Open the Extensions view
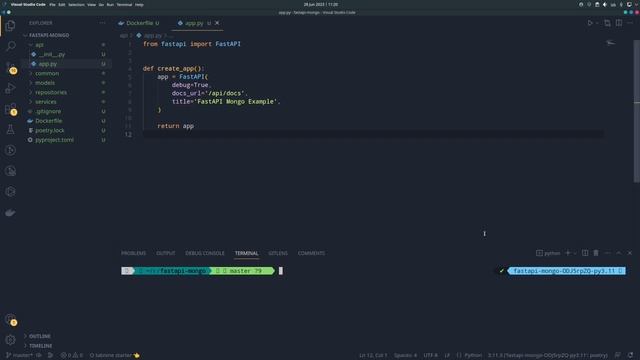The height and width of the screenshot is (360, 640). click(11, 109)
